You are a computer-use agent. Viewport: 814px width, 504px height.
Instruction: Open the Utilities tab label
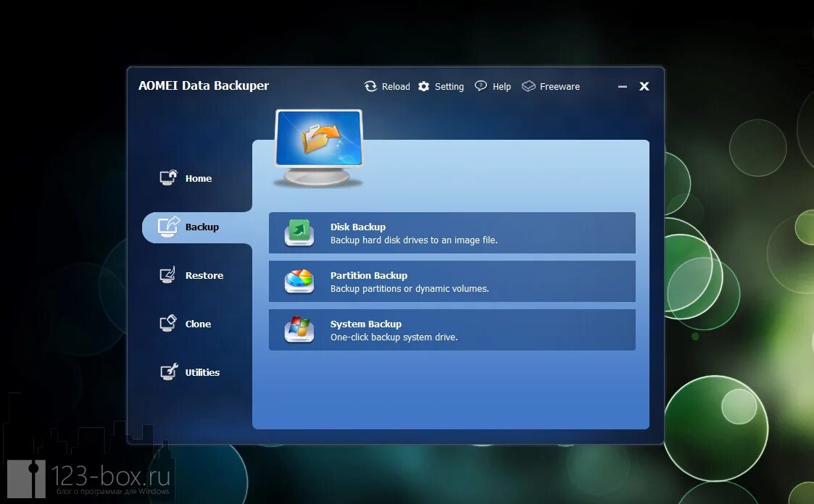tap(202, 372)
